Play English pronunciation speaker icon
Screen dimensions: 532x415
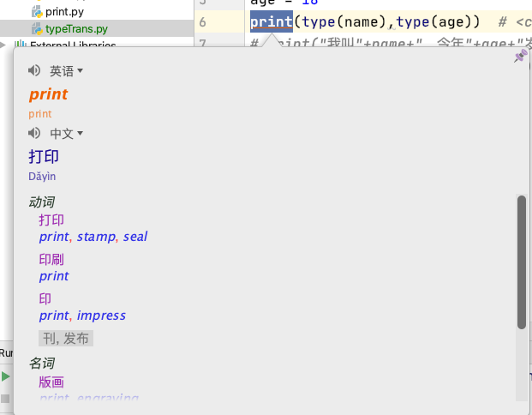pos(34,70)
